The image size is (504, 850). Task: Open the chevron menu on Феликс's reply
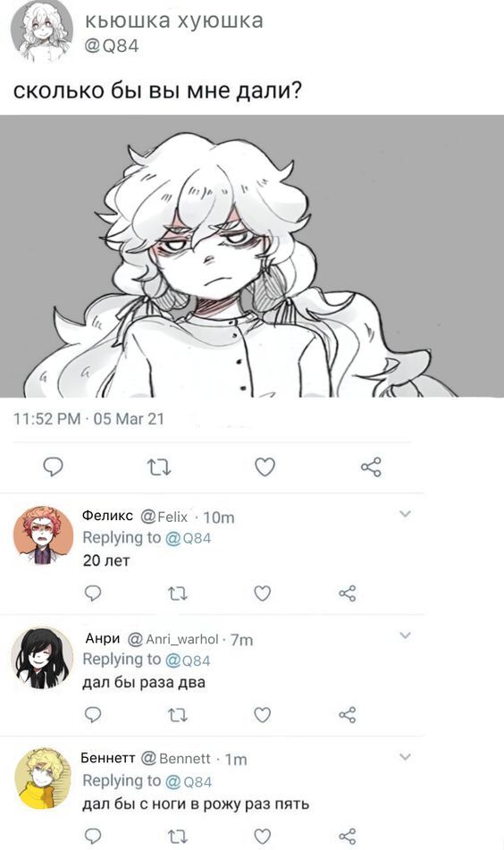[406, 514]
